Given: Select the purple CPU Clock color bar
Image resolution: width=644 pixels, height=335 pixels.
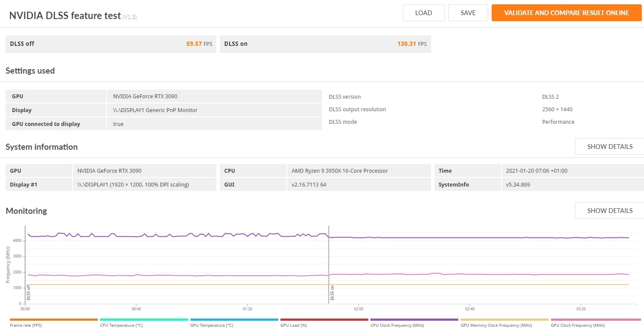Looking at the screenshot, I should point(414,320).
